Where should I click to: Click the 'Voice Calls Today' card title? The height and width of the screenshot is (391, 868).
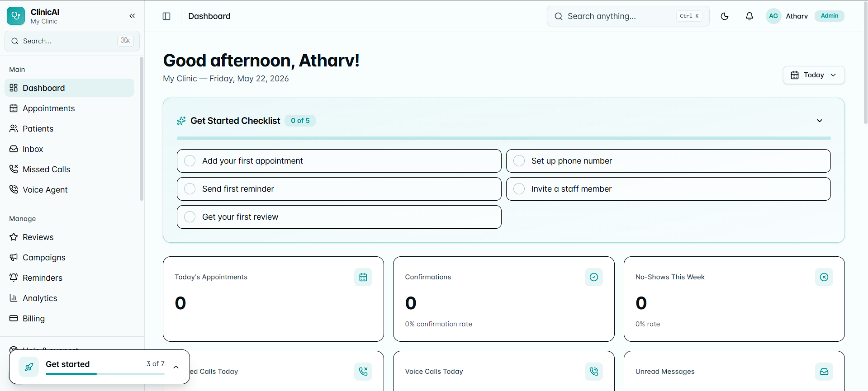(x=434, y=372)
